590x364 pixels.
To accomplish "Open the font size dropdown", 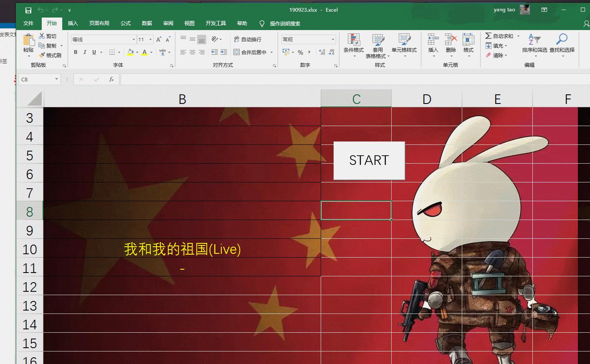I will [x=150, y=40].
